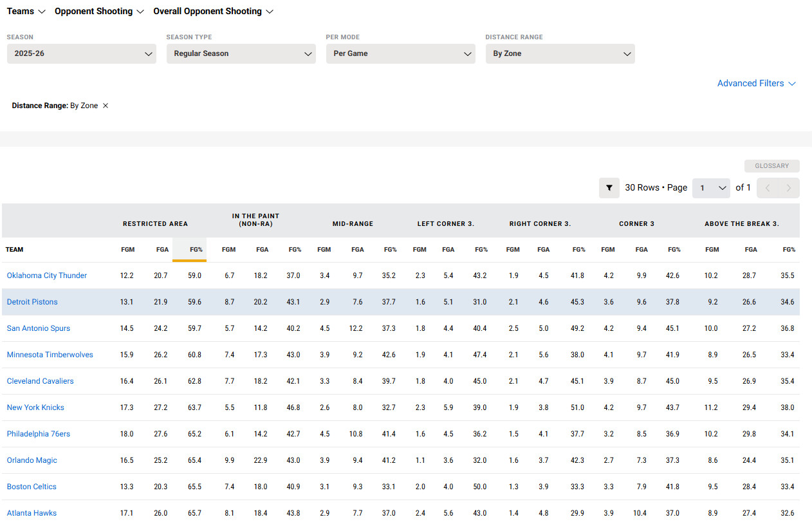Select Spurs mid-range FGA 12.2

pos(356,328)
